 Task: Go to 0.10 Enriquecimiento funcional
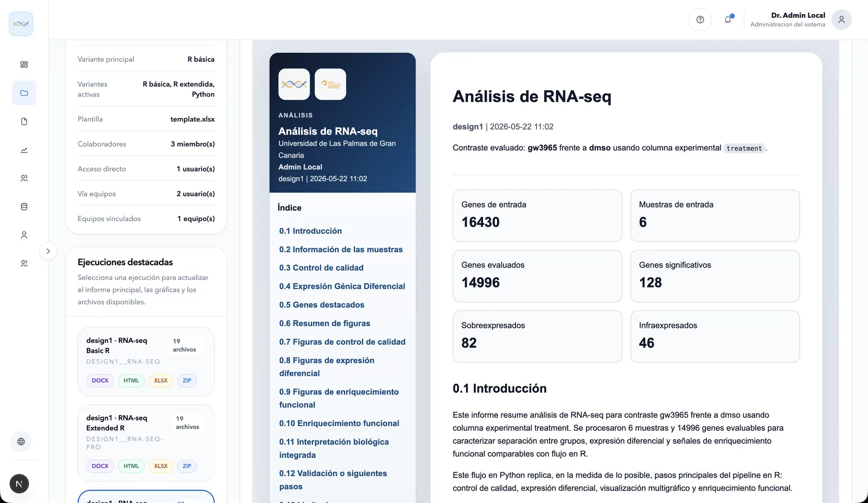339,423
